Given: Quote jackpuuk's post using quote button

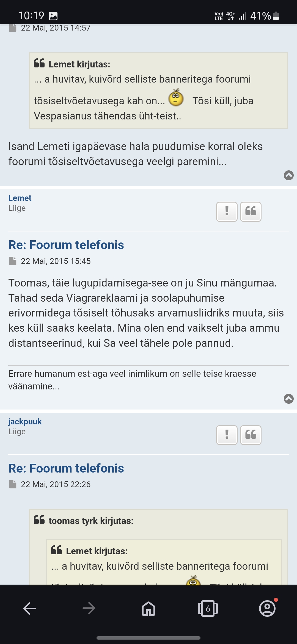Looking at the screenshot, I should click(251, 435).
